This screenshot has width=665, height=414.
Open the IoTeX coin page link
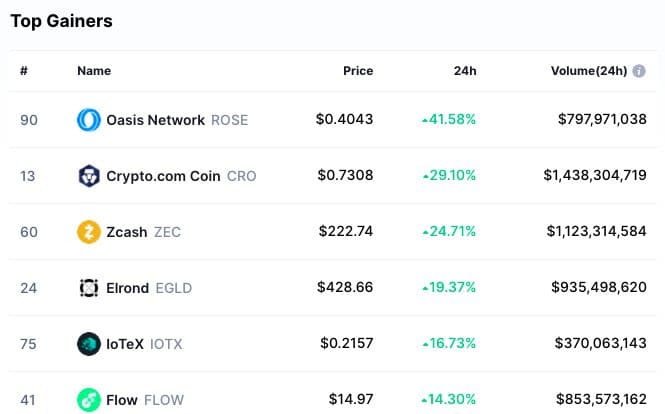[x=125, y=344]
